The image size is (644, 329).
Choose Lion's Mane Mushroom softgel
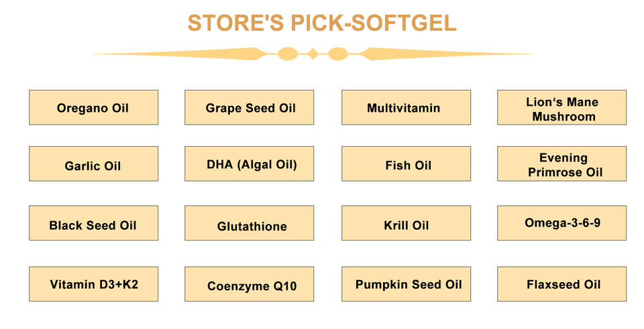(561, 108)
